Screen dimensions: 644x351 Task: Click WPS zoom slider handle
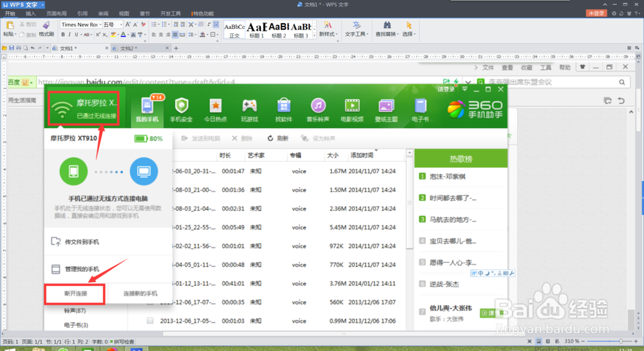[x=621, y=341]
